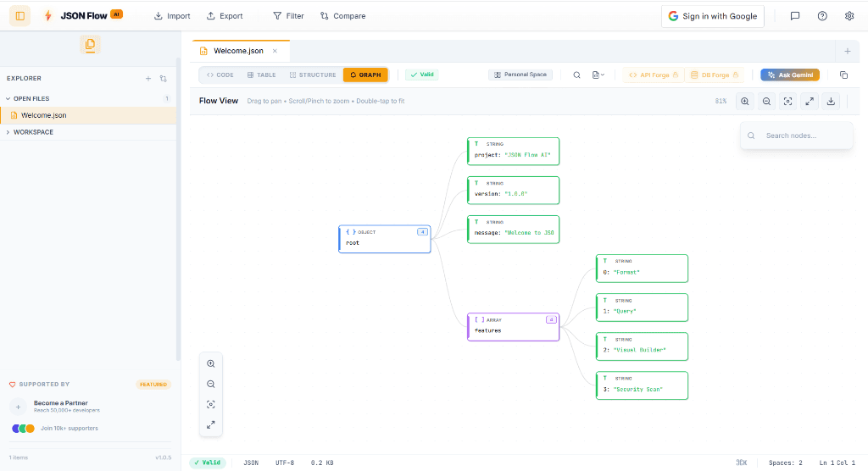Select the features array node

coord(513,327)
